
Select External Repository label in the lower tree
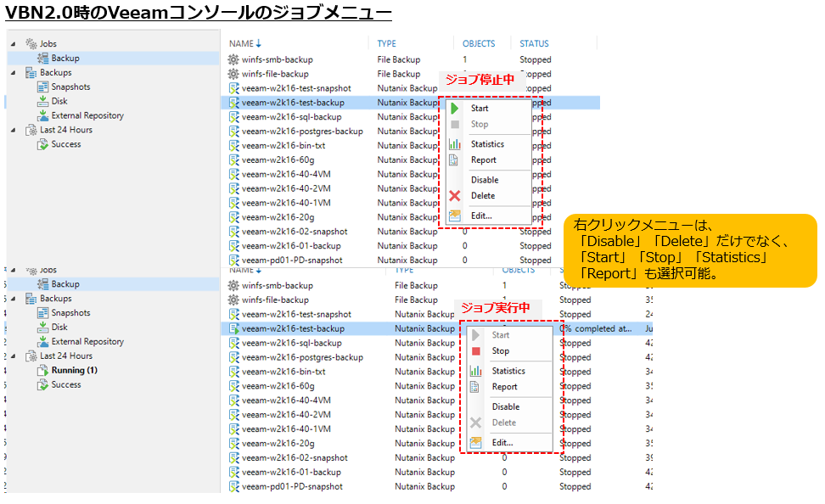coord(87,341)
